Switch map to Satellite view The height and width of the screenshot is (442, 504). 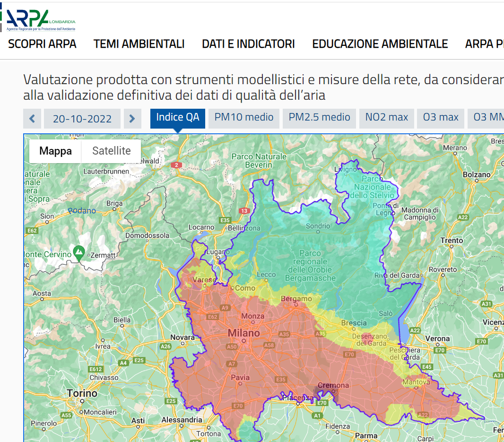pyautogui.click(x=112, y=151)
